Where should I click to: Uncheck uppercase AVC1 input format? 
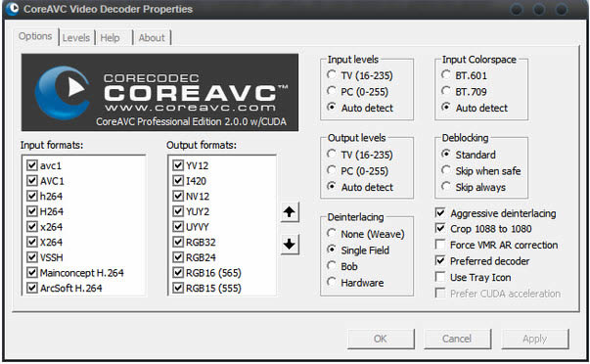click(32, 181)
